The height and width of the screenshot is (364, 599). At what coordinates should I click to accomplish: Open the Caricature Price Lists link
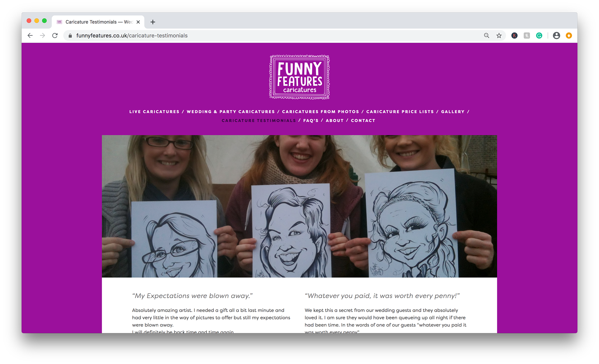400,112
